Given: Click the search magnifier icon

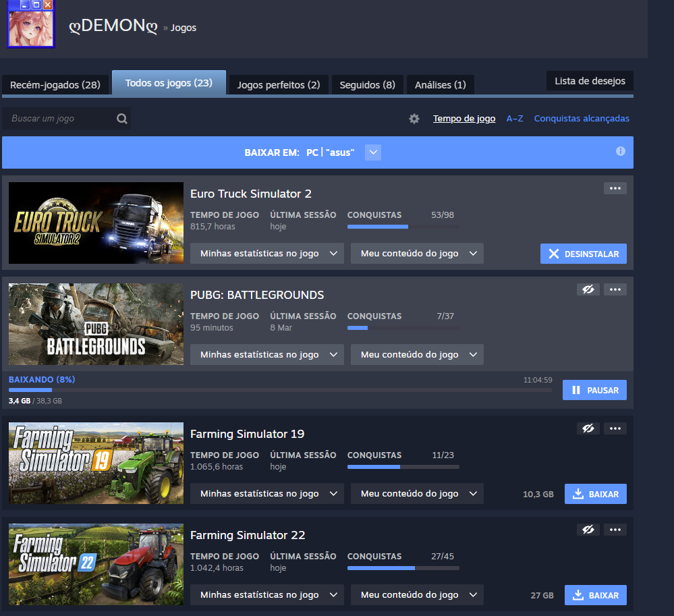Looking at the screenshot, I should pyautogui.click(x=122, y=119).
